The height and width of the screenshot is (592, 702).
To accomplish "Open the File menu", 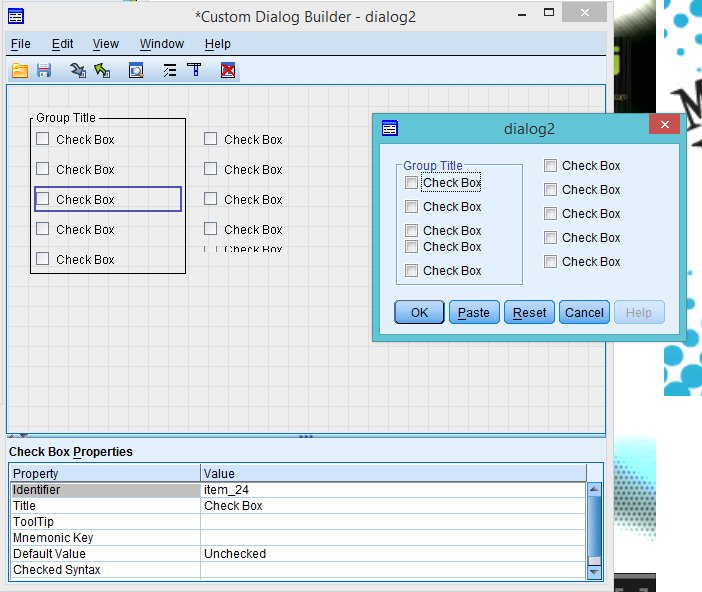I will [20, 44].
